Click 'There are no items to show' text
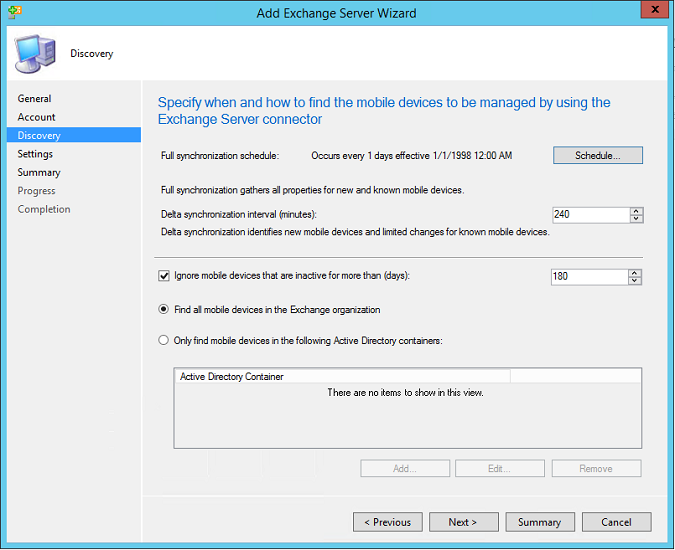This screenshot has height=550, width=675. 406,392
